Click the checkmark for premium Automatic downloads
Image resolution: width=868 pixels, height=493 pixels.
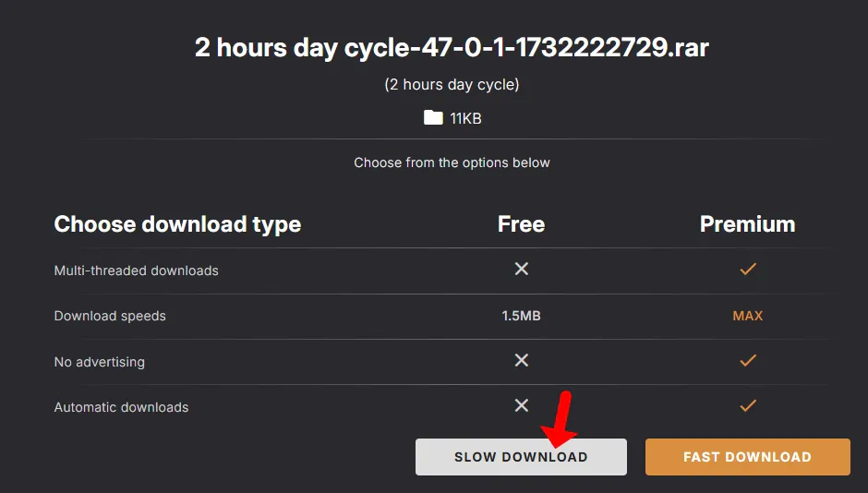[748, 405]
